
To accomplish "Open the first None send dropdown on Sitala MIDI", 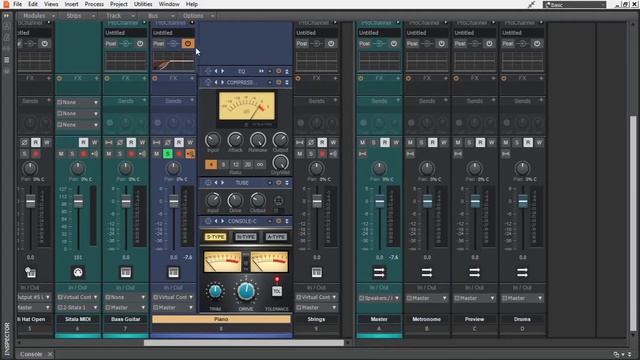I will 78,102.
